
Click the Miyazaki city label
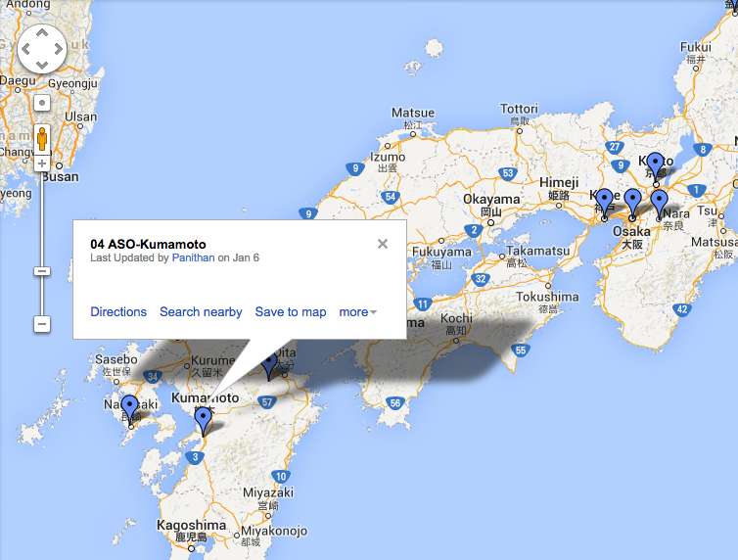tap(268, 492)
